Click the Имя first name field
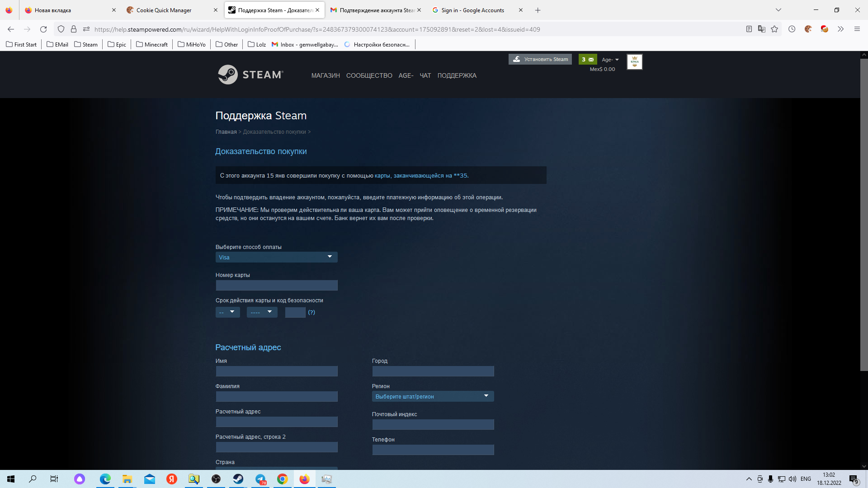Viewport: 868px width, 488px height. click(x=276, y=371)
